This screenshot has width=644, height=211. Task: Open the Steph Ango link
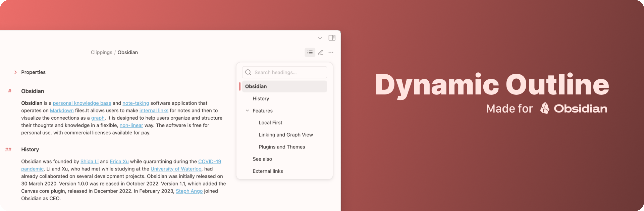click(189, 191)
